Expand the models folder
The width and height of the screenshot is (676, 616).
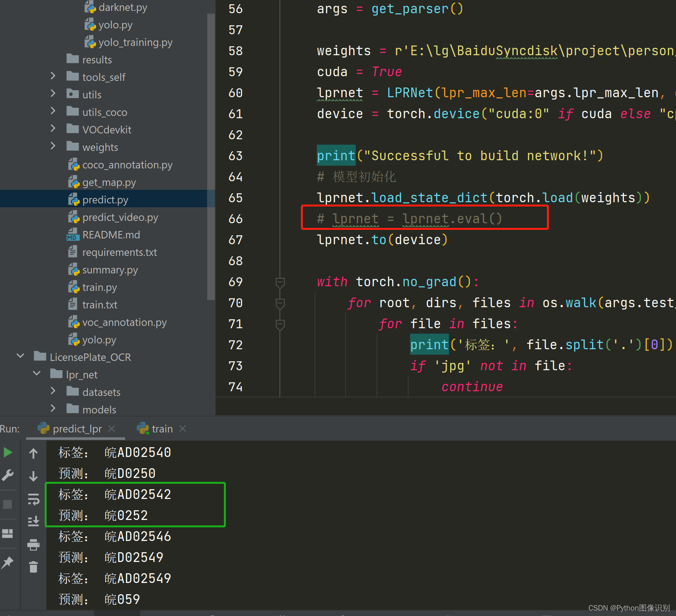click(53, 408)
